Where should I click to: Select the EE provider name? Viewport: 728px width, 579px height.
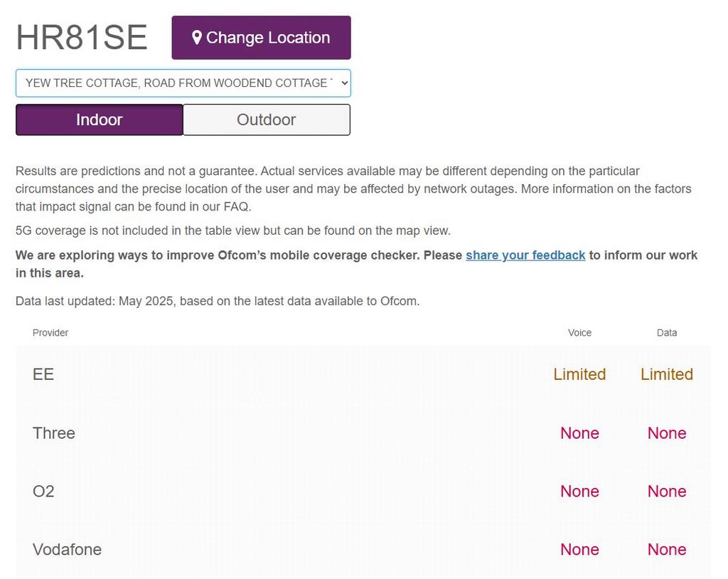click(43, 374)
